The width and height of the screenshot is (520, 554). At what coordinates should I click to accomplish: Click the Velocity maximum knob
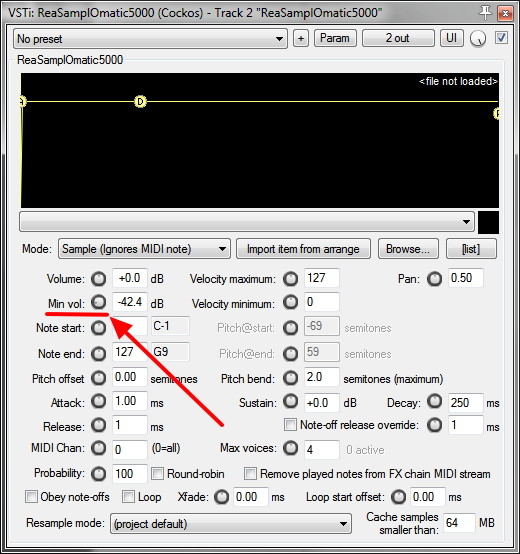pos(290,279)
